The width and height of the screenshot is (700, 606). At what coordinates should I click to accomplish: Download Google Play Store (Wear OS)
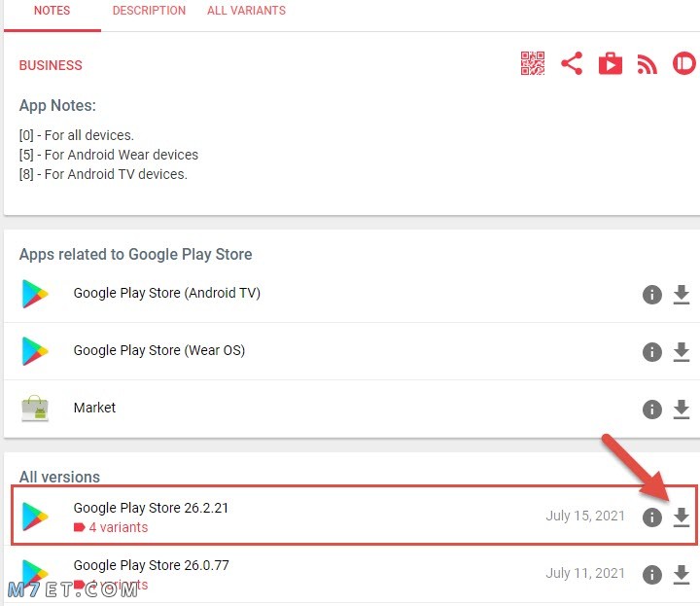click(x=682, y=352)
